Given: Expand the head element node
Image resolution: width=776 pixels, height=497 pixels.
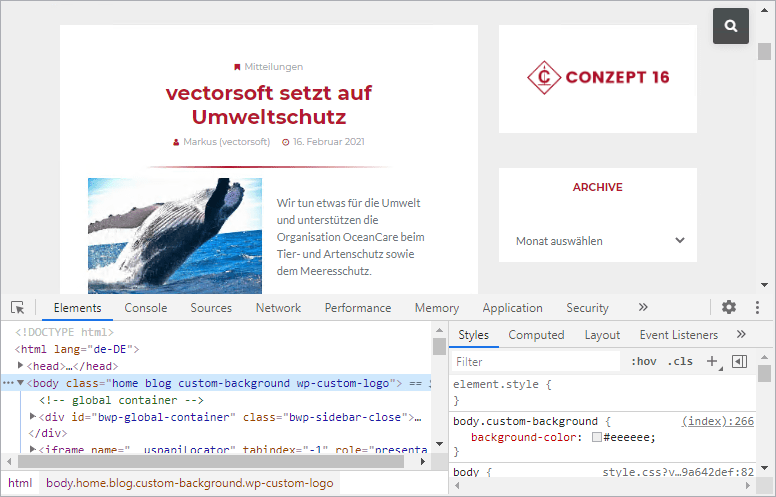Looking at the screenshot, I should pos(21,366).
